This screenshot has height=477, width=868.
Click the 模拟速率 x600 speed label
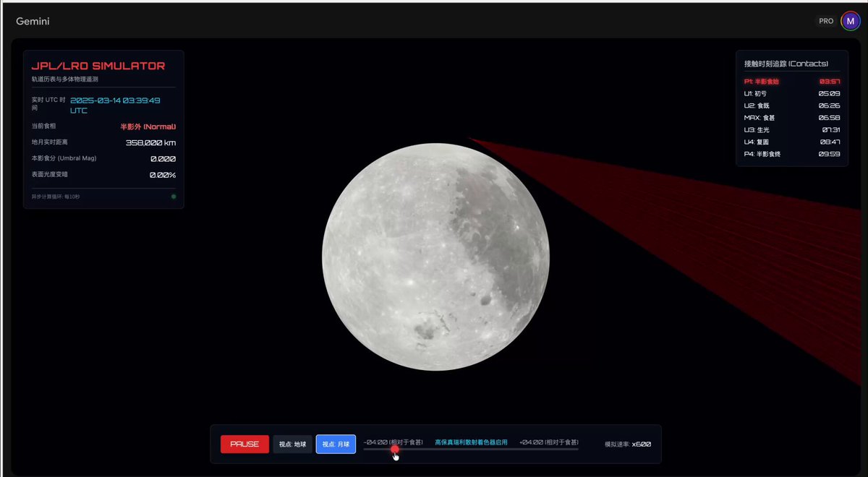(628, 444)
